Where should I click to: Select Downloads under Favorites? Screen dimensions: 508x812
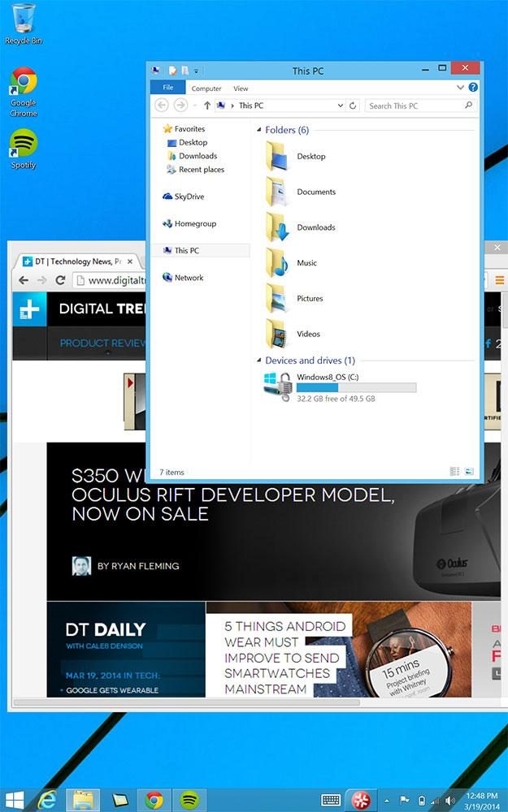point(193,156)
